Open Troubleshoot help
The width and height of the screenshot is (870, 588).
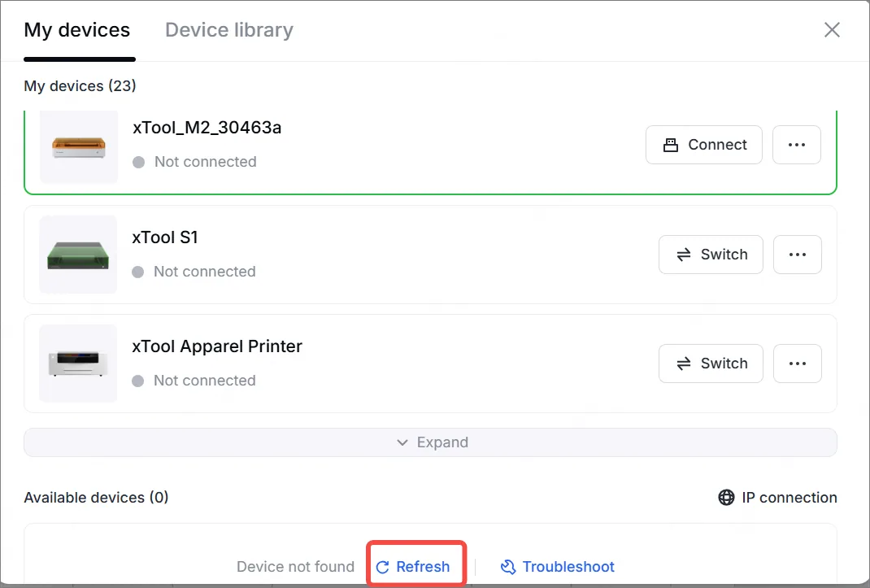click(557, 566)
